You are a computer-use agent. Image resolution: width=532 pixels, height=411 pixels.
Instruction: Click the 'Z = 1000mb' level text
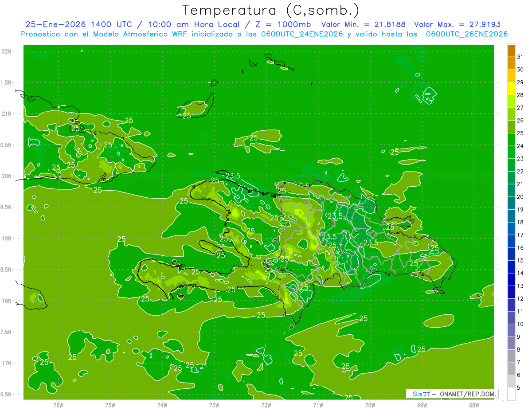pos(282,24)
